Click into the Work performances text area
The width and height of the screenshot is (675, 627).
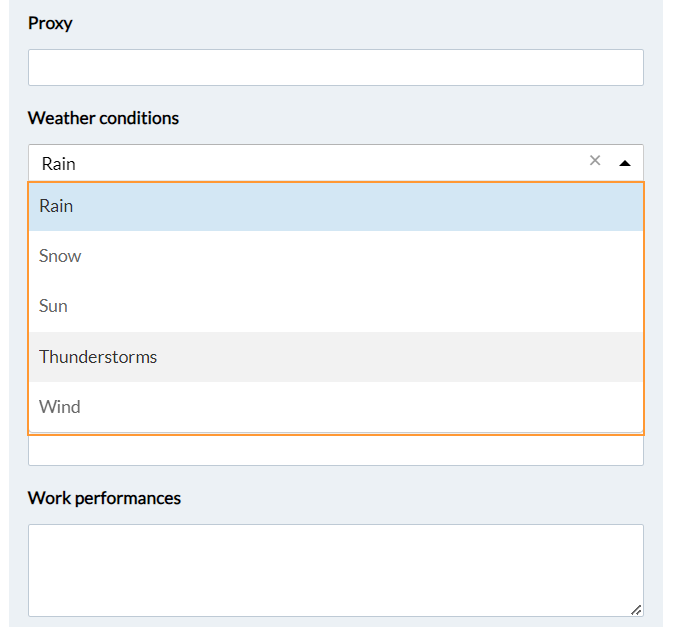pyautogui.click(x=336, y=570)
